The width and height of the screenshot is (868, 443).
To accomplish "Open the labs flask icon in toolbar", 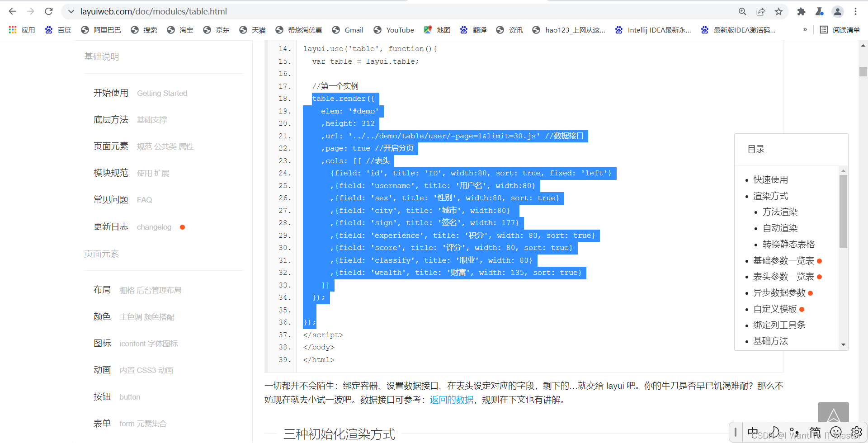I will [819, 12].
